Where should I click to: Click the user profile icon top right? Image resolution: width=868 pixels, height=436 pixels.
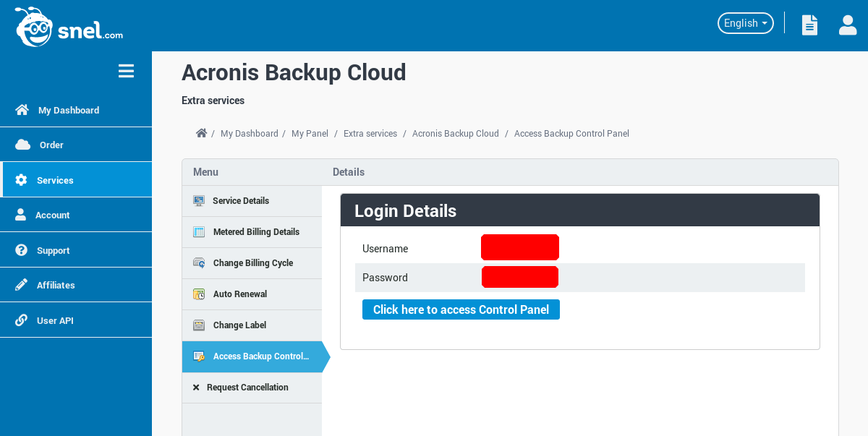[x=847, y=25]
